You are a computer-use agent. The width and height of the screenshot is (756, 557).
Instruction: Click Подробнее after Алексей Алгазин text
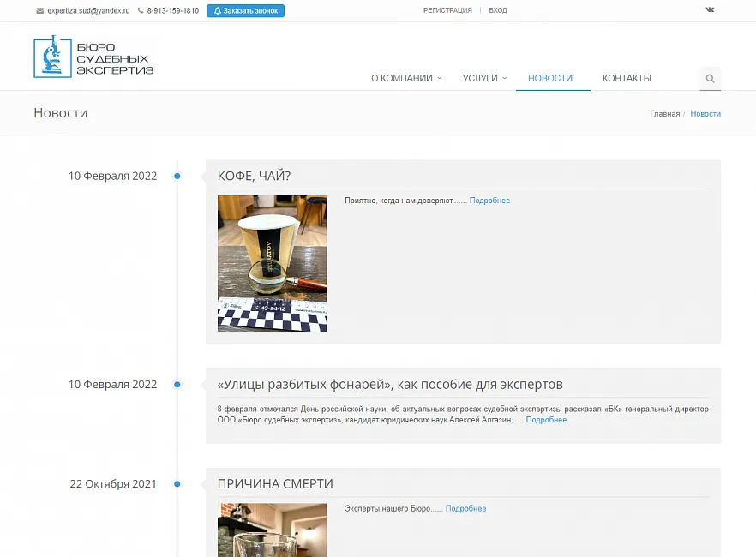click(x=546, y=420)
